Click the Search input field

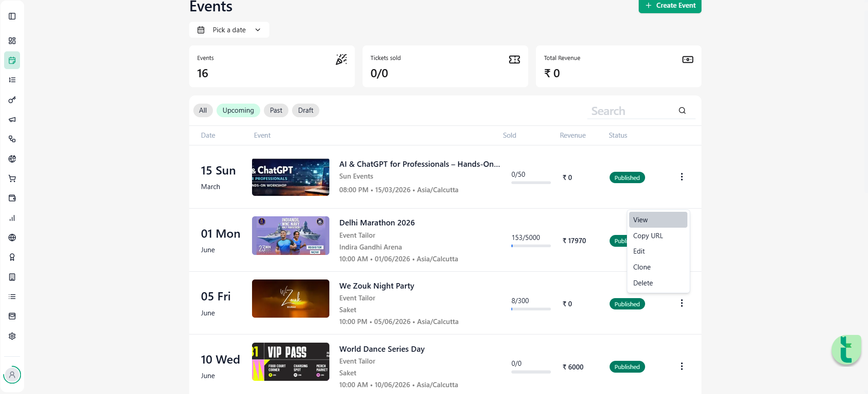click(x=632, y=111)
